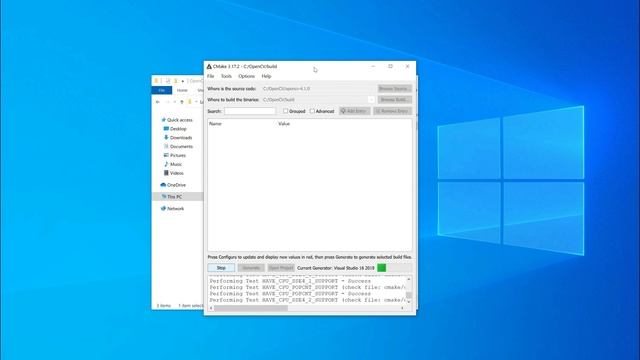Click the output log vertical scrollbar thumb

point(409,295)
